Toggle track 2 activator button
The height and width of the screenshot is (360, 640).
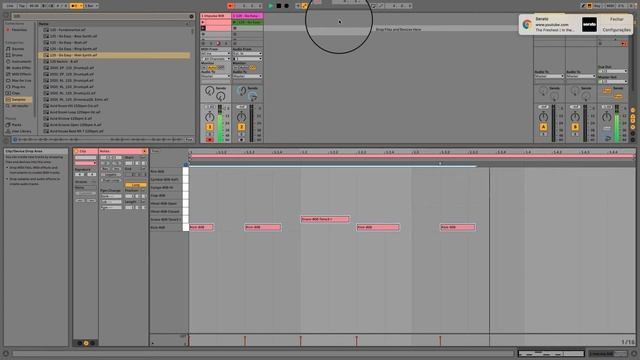tap(241, 127)
